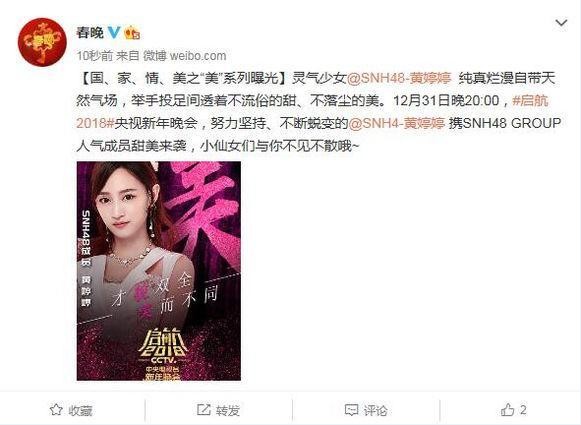The height and width of the screenshot is (425, 581).
Task: Enlarge the 启航2018 poster image
Action: (x=159, y=271)
